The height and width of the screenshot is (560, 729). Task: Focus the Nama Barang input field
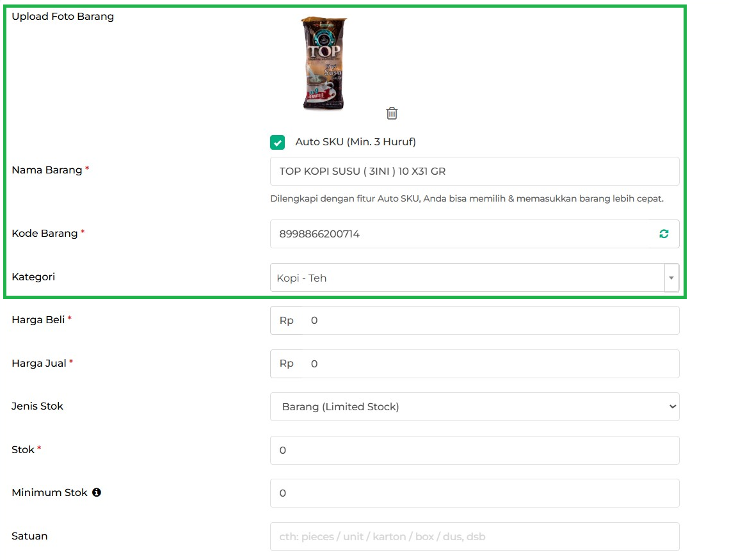point(474,171)
